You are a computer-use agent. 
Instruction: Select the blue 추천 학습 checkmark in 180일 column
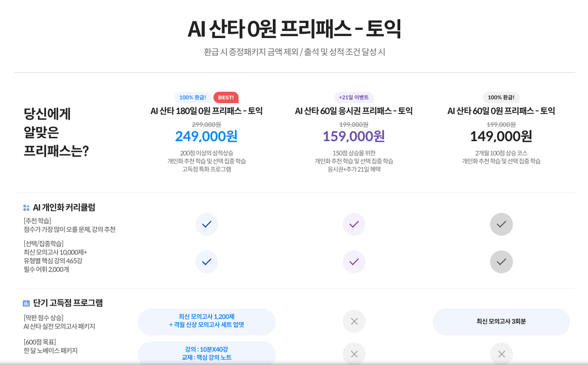click(x=207, y=224)
